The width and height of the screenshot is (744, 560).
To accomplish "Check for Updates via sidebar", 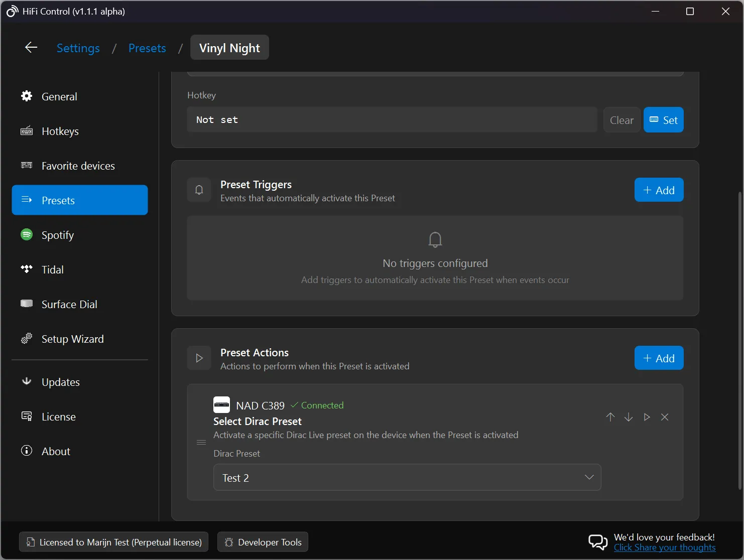I will click(x=60, y=382).
